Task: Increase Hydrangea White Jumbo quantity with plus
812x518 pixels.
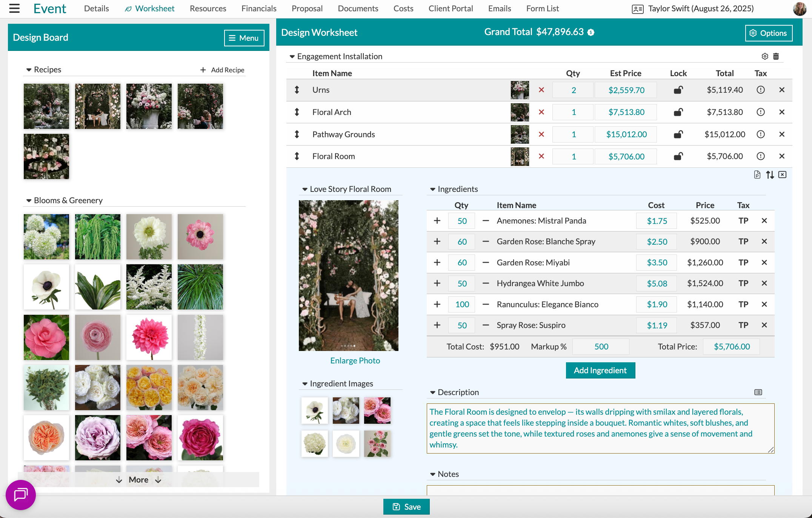Action: 437,283
